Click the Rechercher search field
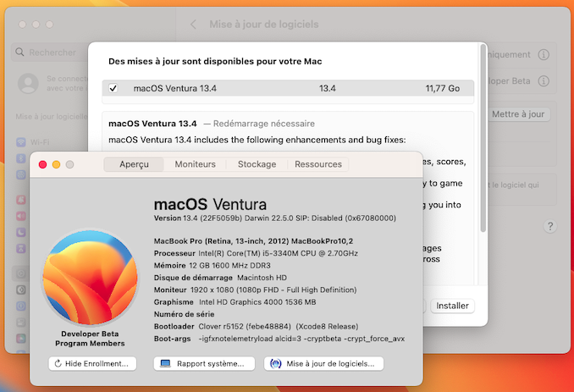The image size is (574, 392). click(51, 52)
